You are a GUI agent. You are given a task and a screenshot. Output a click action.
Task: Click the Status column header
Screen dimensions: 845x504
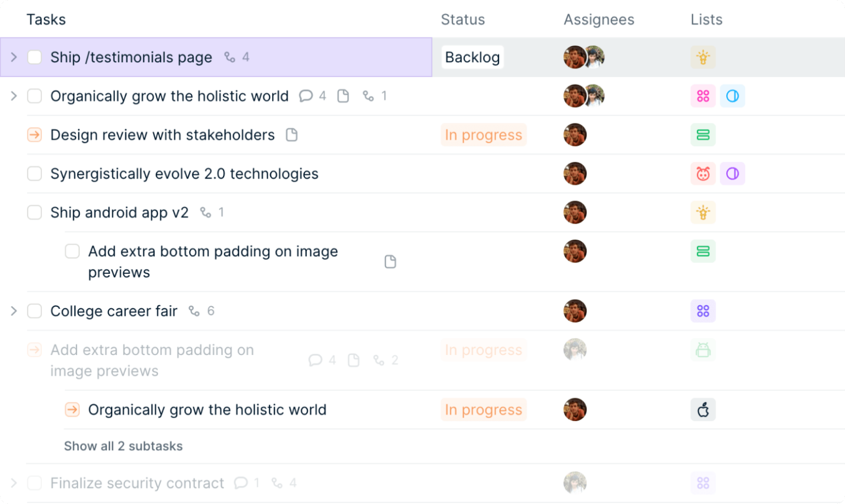463,19
